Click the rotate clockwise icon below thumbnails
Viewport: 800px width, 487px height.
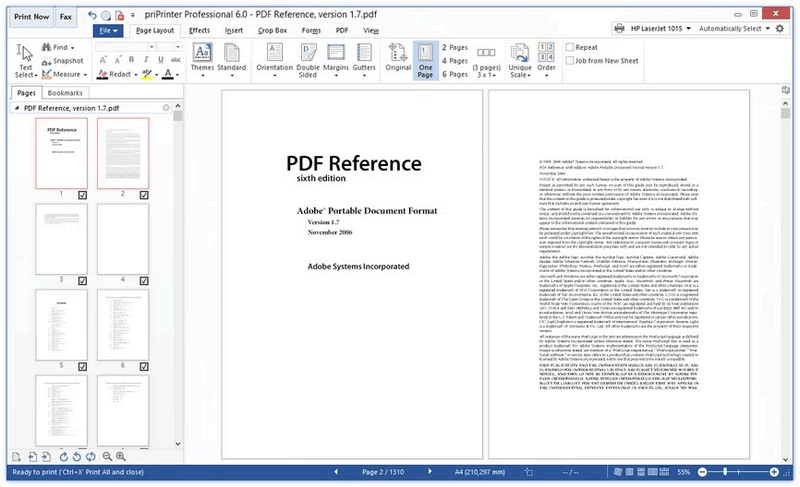pos(64,456)
